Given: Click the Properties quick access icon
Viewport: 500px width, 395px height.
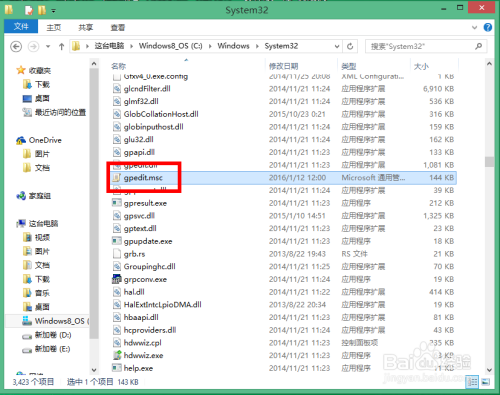Looking at the screenshot, I should tap(29, 10).
